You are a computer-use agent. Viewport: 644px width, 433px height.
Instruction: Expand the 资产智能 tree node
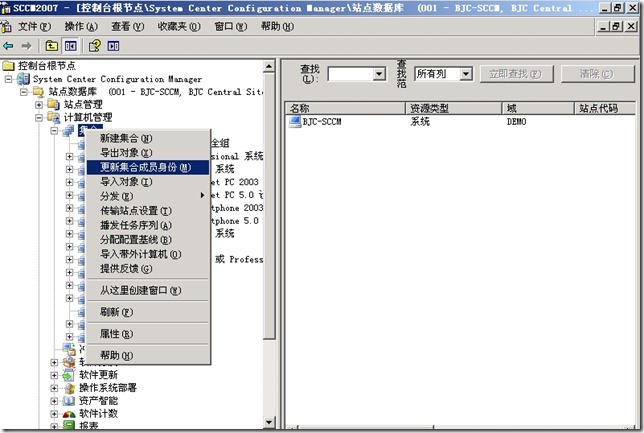54,401
